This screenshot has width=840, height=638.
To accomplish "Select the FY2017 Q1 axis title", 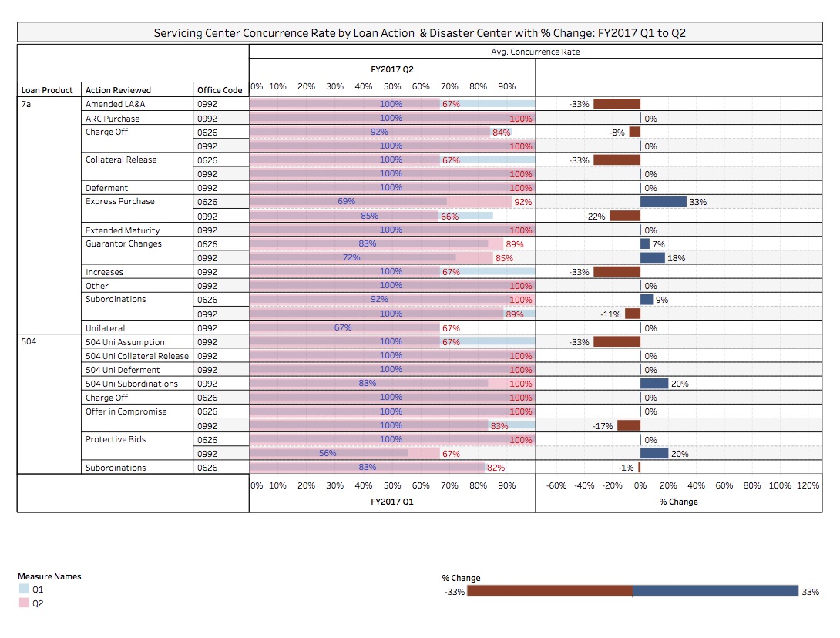I will coord(391,502).
